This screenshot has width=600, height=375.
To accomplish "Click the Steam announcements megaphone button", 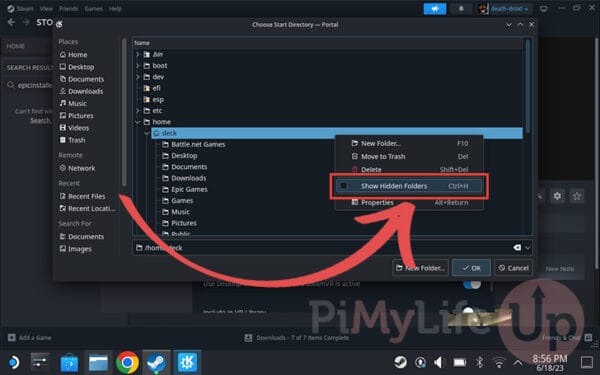I will point(435,9).
